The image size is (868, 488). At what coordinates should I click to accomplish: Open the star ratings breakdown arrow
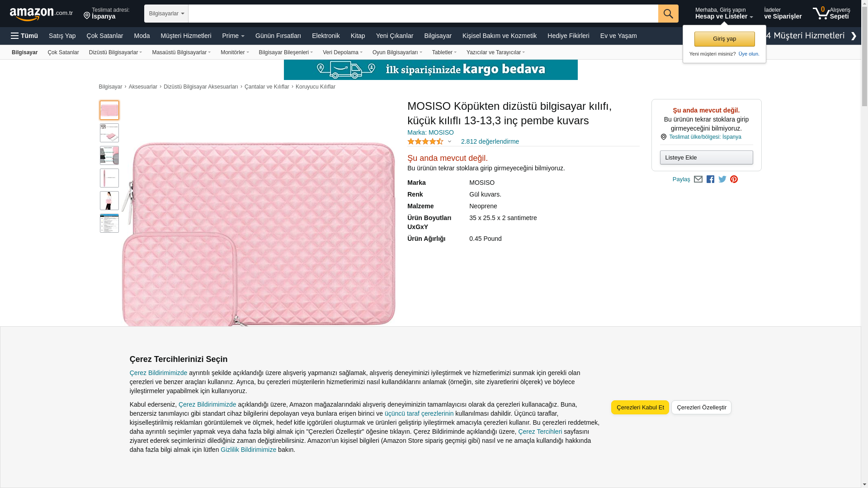click(449, 142)
